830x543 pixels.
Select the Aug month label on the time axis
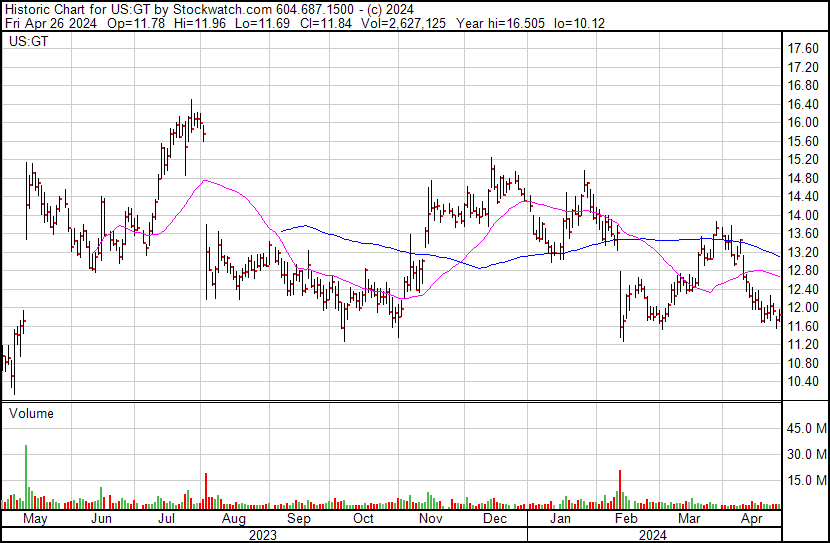233,520
